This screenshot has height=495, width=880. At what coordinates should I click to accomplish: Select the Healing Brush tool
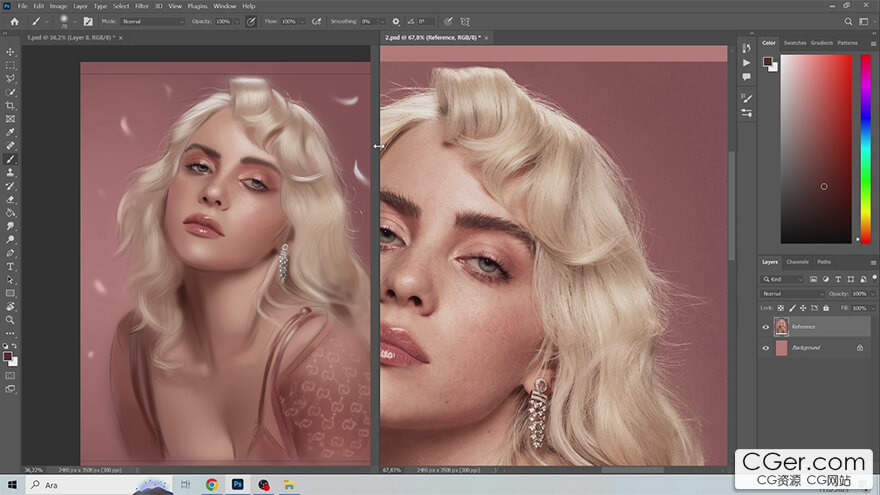coord(10,146)
